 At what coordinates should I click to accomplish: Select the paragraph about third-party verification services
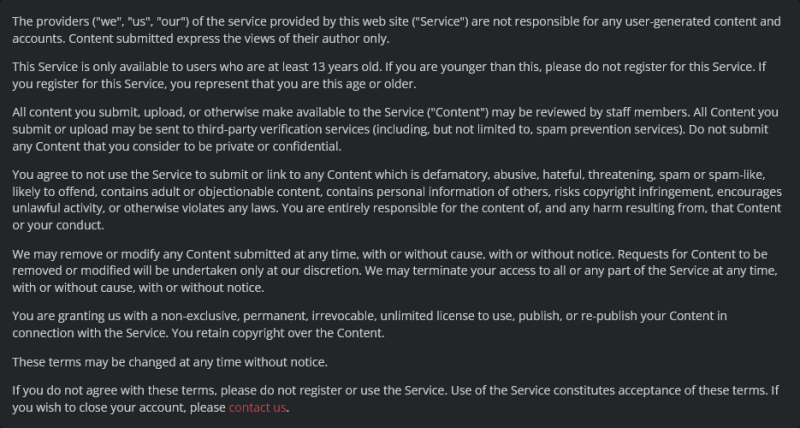pyautogui.click(x=395, y=129)
